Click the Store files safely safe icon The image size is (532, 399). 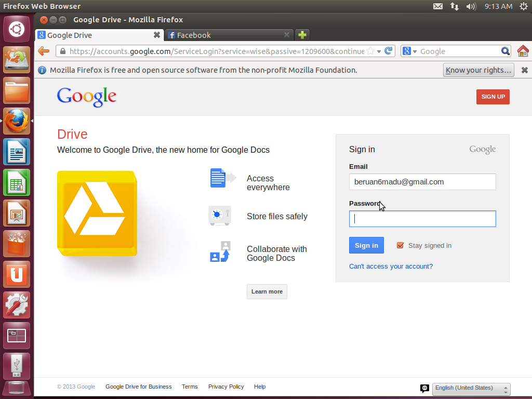click(x=220, y=216)
